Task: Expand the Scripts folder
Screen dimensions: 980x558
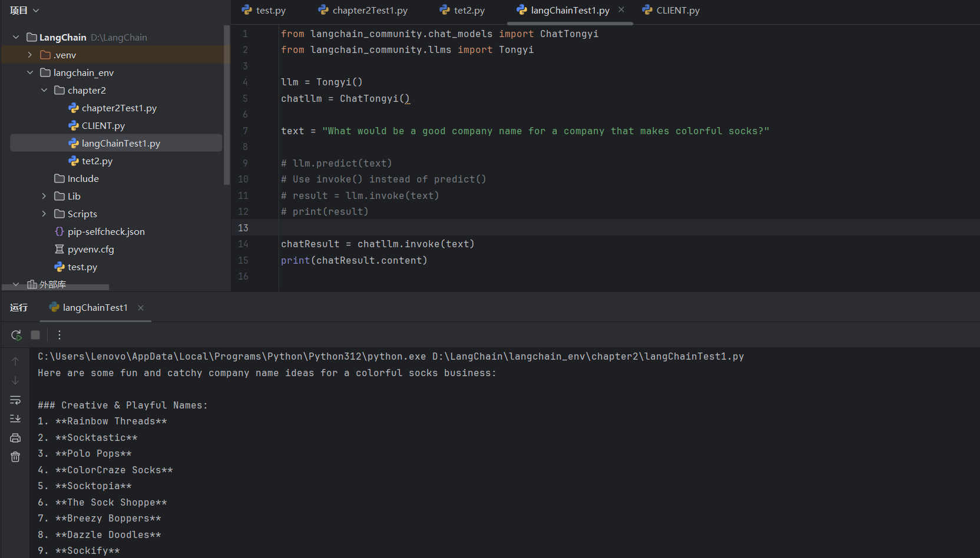Action: [44, 214]
